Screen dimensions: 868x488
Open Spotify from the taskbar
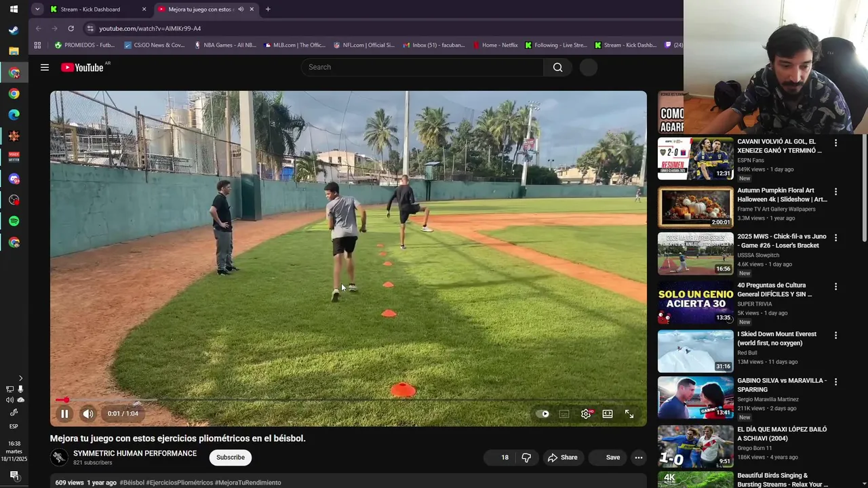14,221
